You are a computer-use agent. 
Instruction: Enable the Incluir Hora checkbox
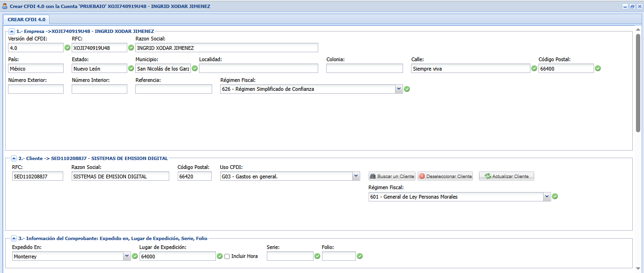227,257
